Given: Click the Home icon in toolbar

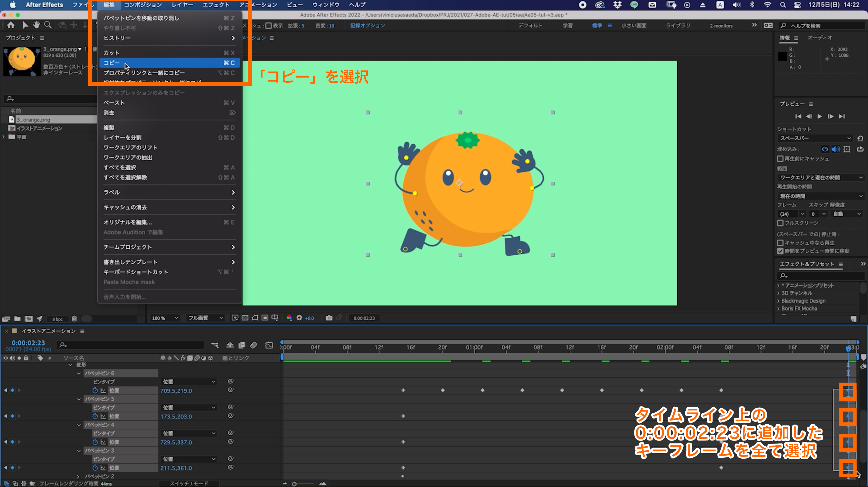Looking at the screenshot, I should tap(11, 25).
